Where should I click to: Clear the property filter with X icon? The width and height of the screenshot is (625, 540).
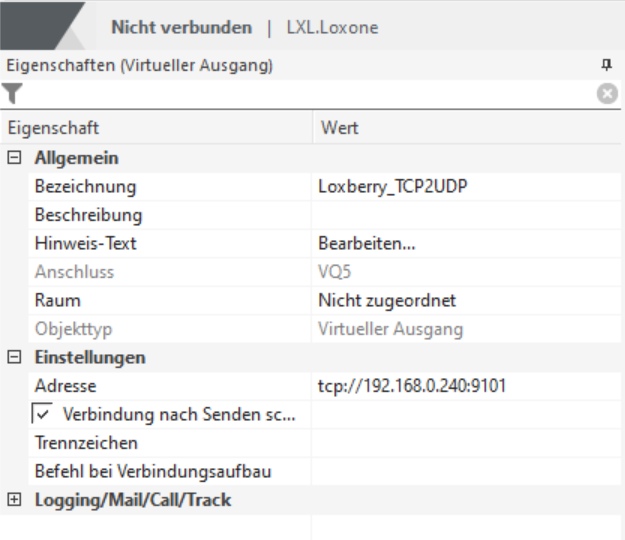pyautogui.click(x=606, y=94)
